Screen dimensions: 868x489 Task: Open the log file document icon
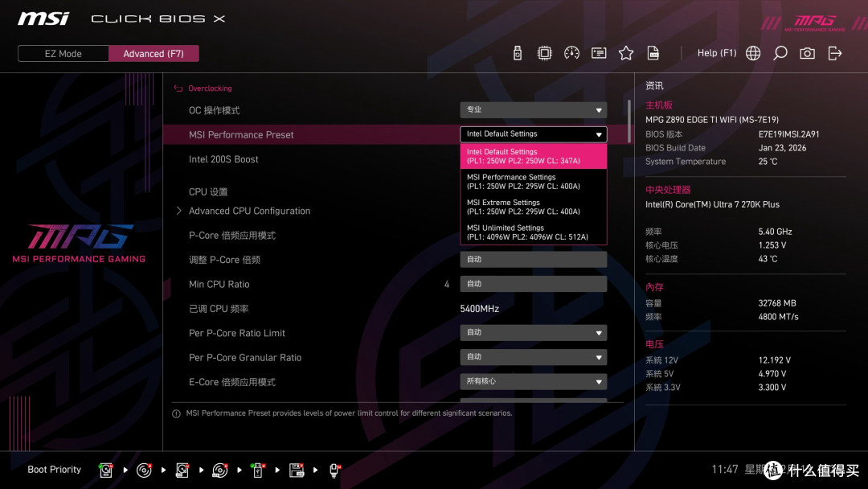[x=653, y=53]
